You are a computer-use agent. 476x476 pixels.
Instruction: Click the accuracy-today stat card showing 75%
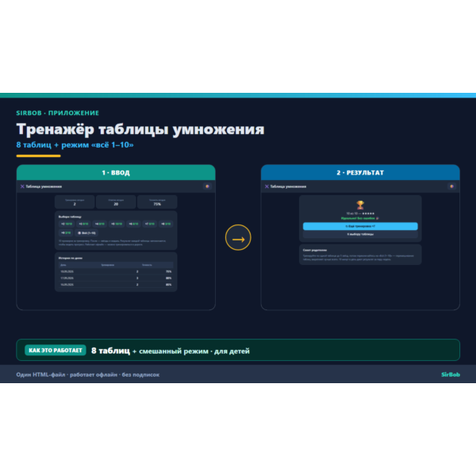(x=157, y=202)
